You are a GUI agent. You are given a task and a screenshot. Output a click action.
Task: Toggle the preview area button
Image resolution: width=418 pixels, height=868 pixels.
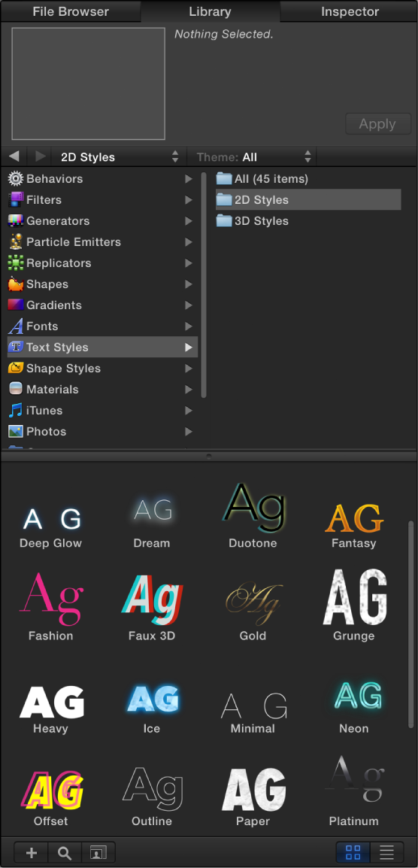click(98, 852)
